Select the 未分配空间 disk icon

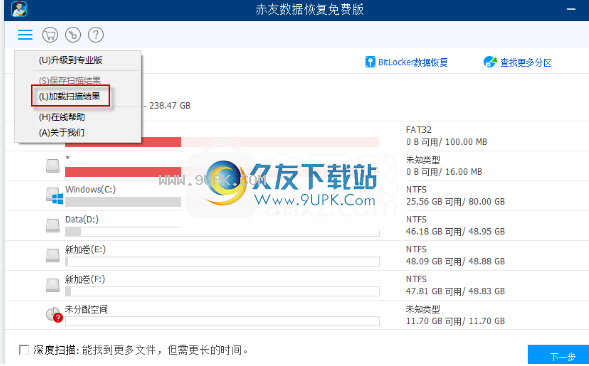[x=54, y=315]
